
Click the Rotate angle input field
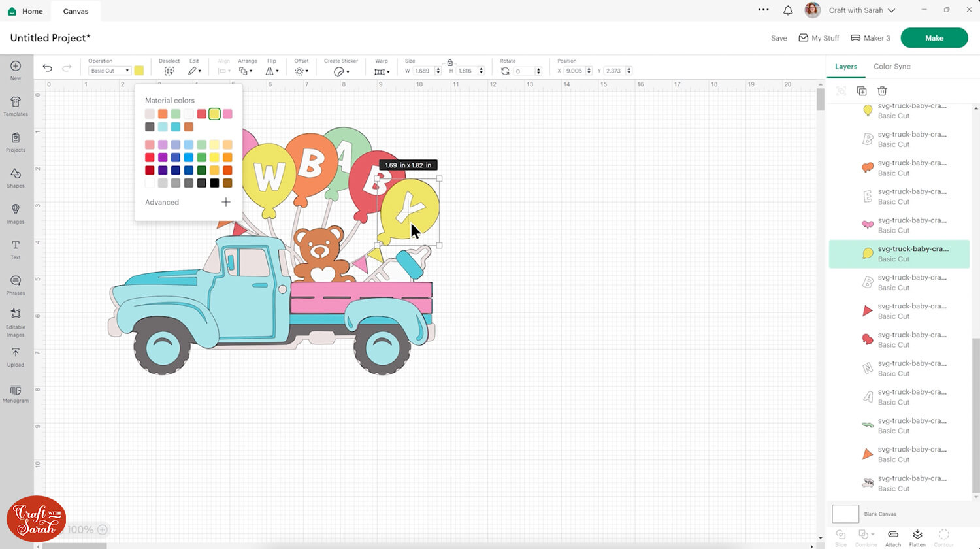click(x=523, y=71)
